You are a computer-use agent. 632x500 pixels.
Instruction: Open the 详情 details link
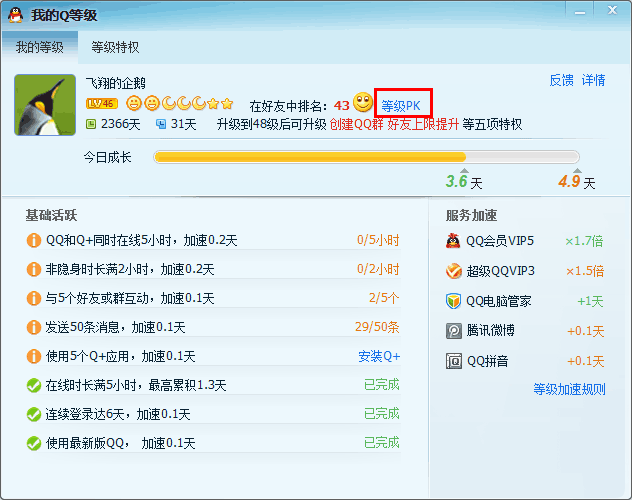(x=593, y=80)
